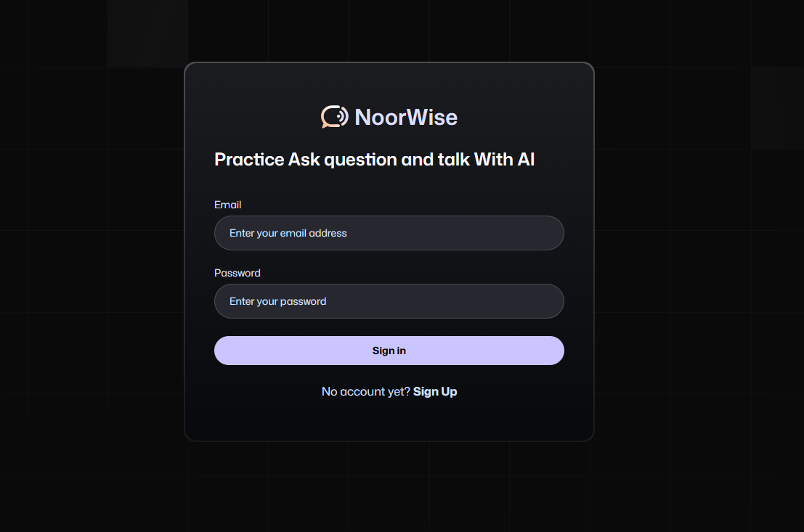Screen dimensions: 804x532
Task: Click the Password field label
Action: tap(237, 273)
